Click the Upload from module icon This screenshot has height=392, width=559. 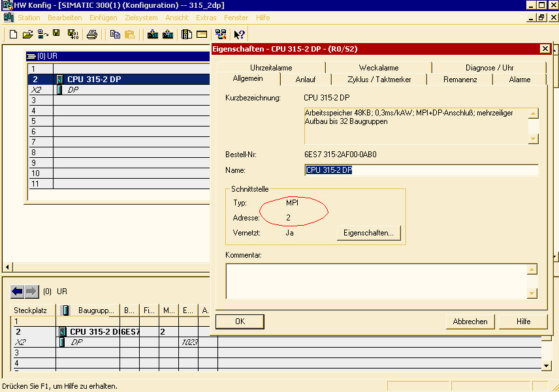pos(168,35)
